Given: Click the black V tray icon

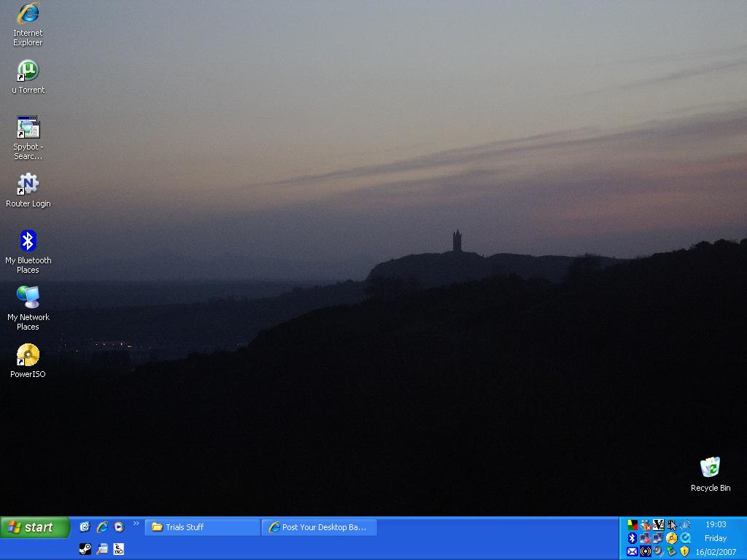Looking at the screenshot, I should pos(659,525).
